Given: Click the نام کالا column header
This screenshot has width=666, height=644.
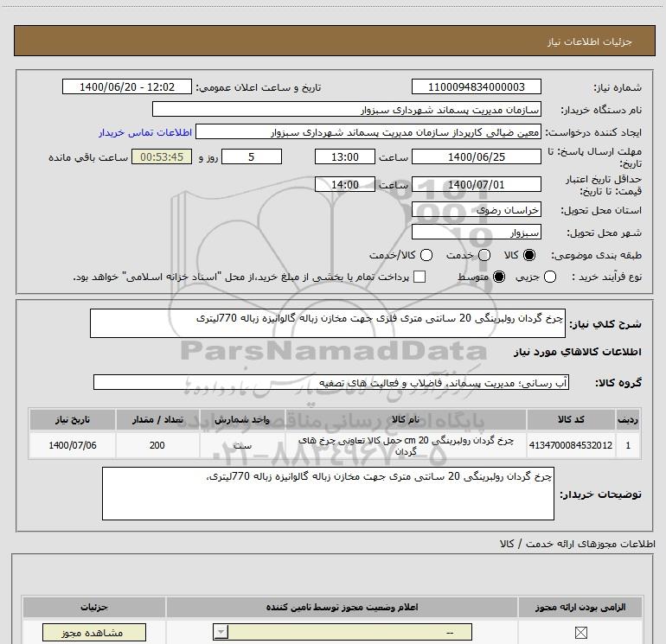Looking at the screenshot, I should (x=406, y=419).
